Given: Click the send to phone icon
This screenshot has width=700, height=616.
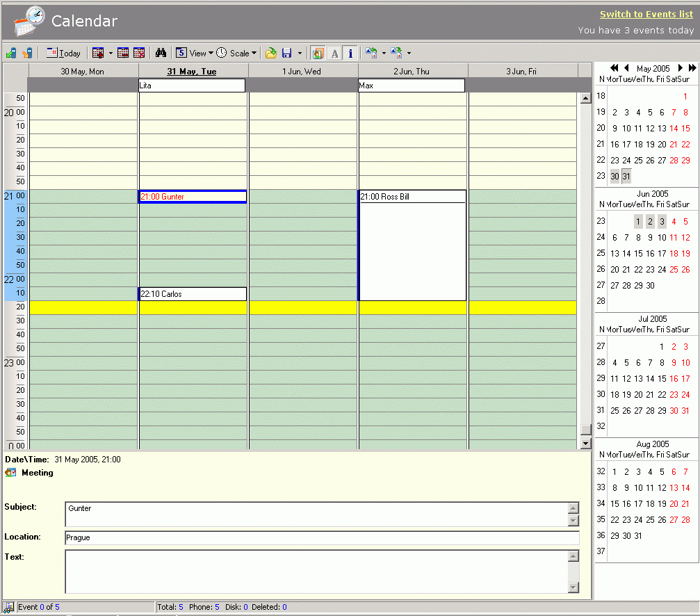Looking at the screenshot, I should (x=28, y=53).
